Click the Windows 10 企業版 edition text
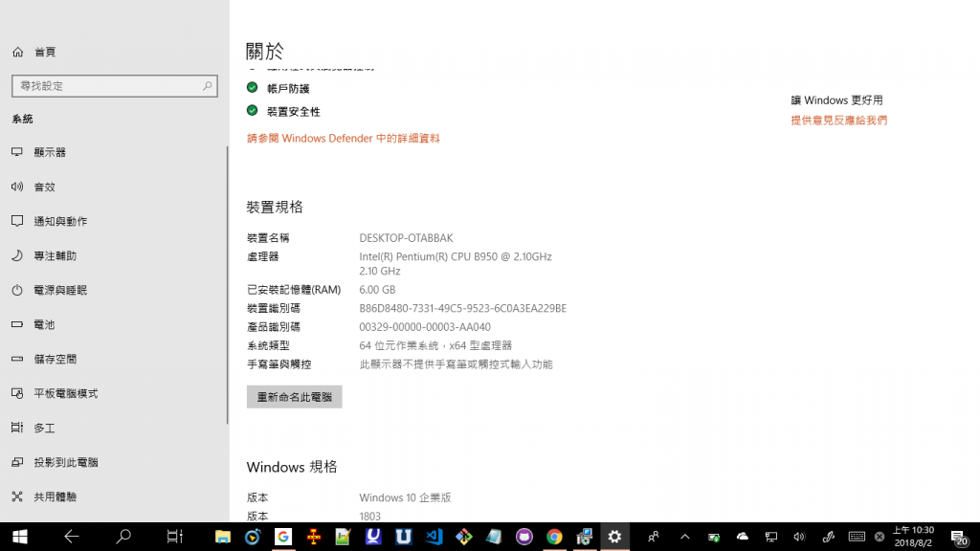 coord(405,497)
